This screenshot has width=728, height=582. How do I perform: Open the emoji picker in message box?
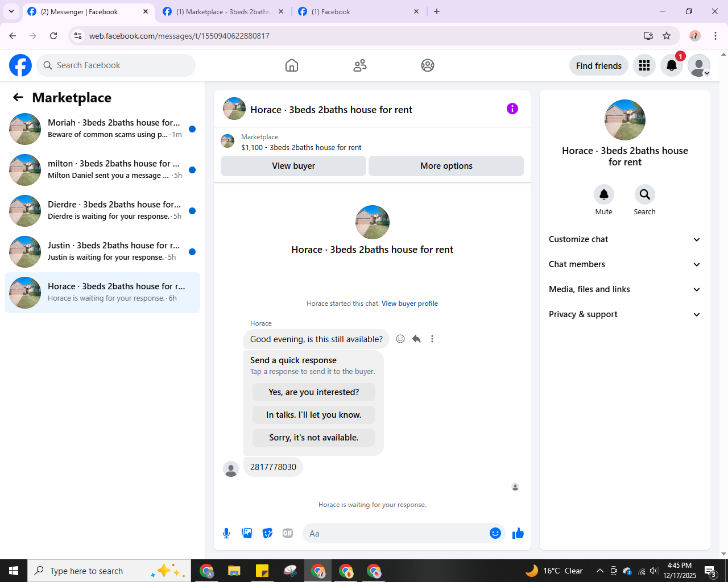(495, 533)
